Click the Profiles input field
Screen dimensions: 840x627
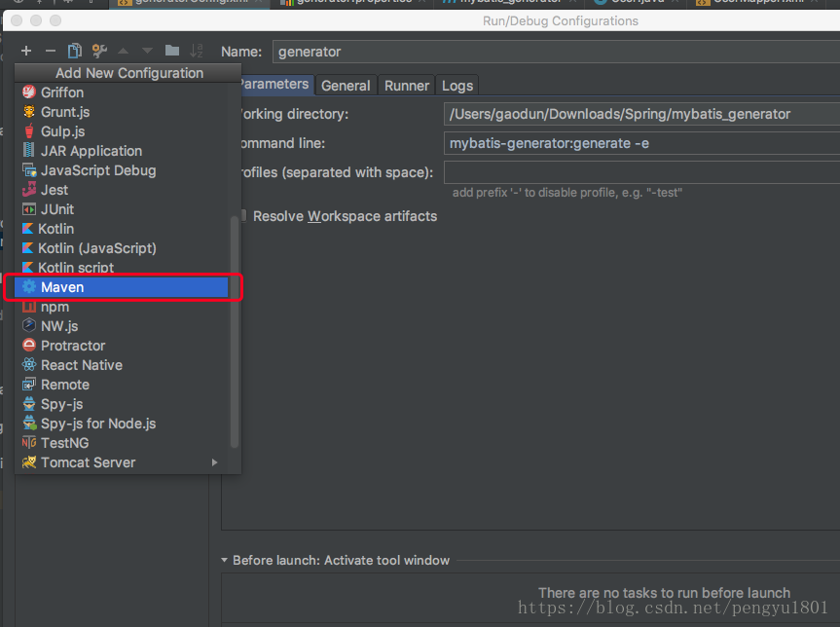(641, 172)
